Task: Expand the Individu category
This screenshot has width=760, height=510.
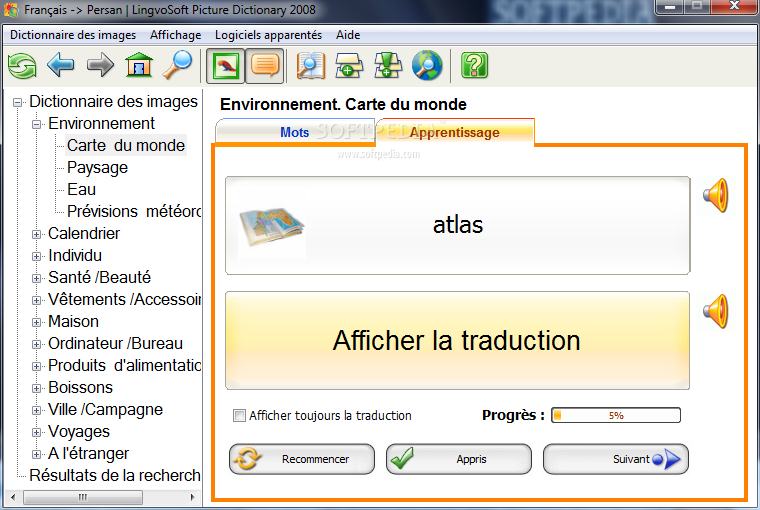Action: coord(37,256)
